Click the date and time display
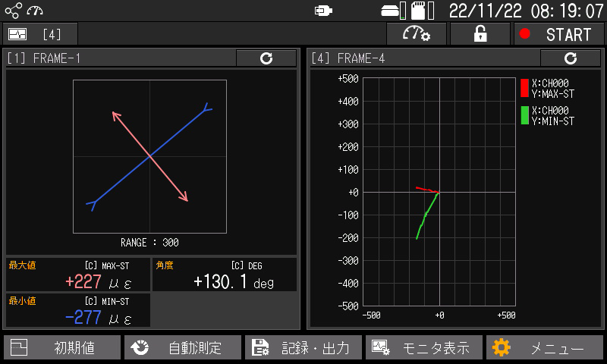The width and height of the screenshot is (607, 364). point(526,11)
